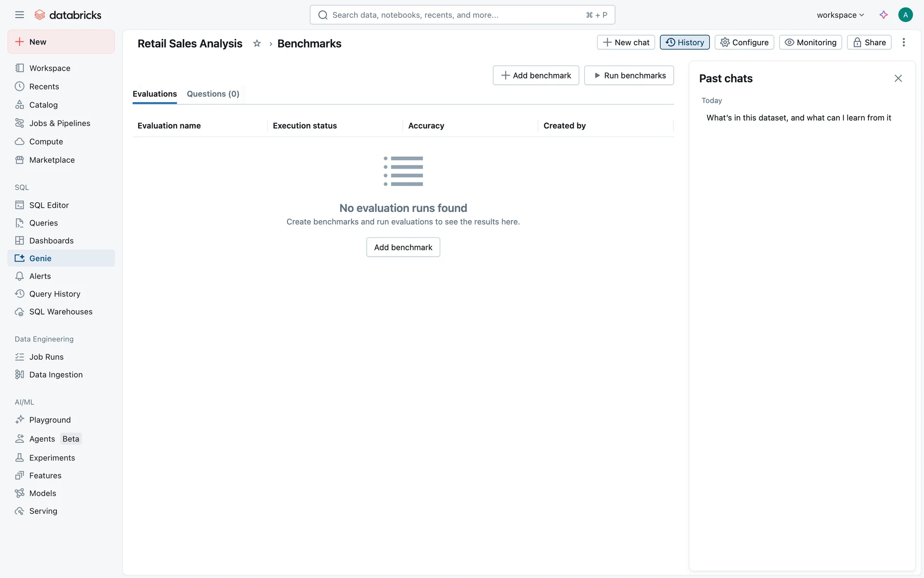The height and width of the screenshot is (578, 924).
Task: Select the Evaluations tab
Action: pyautogui.click(x=154, y=94)
